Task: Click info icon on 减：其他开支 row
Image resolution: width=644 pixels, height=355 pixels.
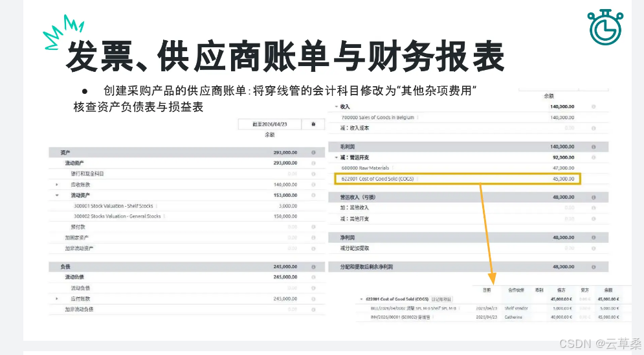Action: pos(594,218)
